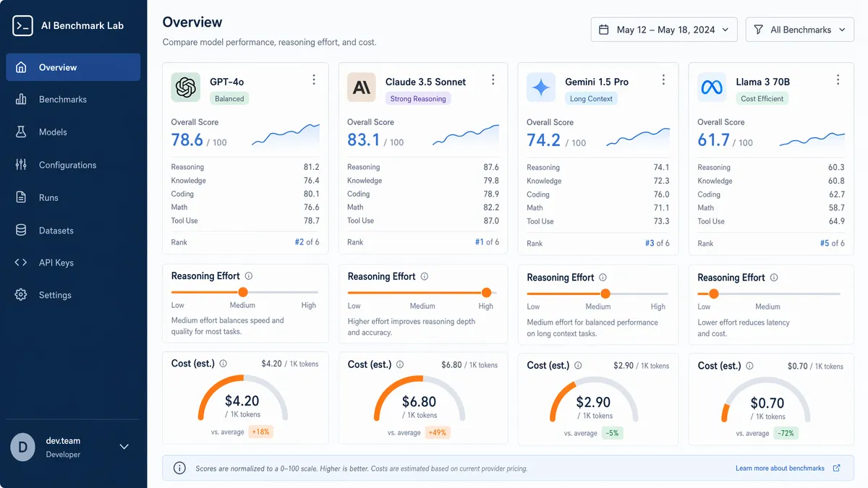Click the −72% vs. average badge

click(786, 434)
